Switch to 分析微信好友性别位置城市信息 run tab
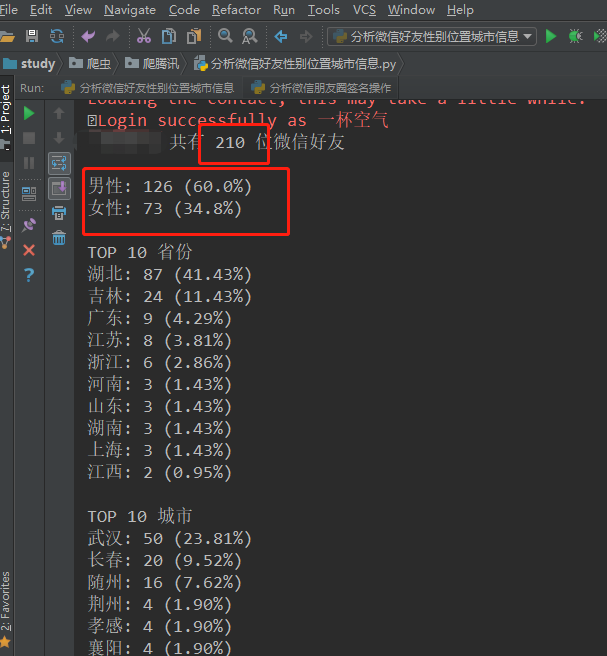 [x=148, y=88]
